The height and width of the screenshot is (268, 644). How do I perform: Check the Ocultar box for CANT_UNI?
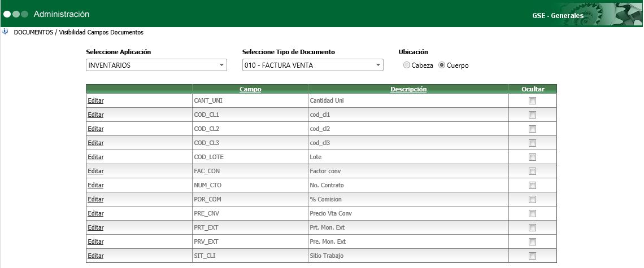pyautogui.click(x=532, y=101)
